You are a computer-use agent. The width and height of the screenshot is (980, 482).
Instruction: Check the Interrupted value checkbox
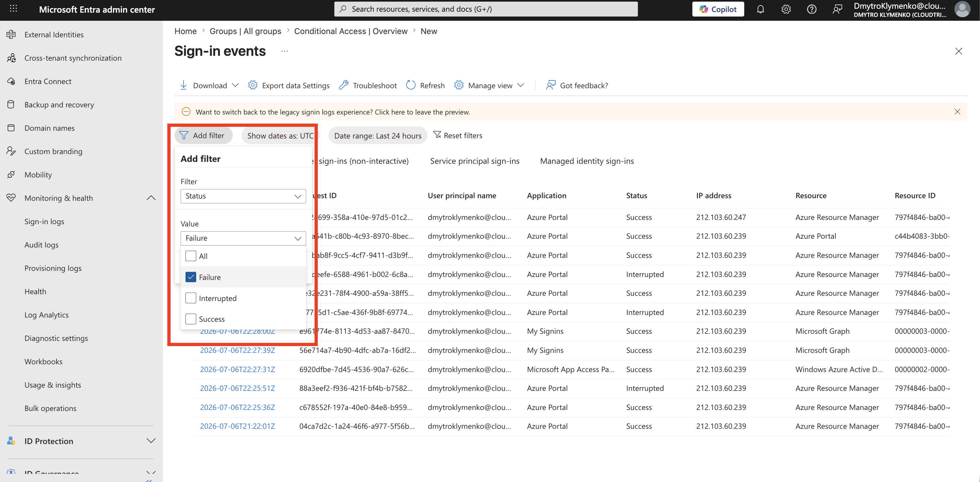pos(191,298)
